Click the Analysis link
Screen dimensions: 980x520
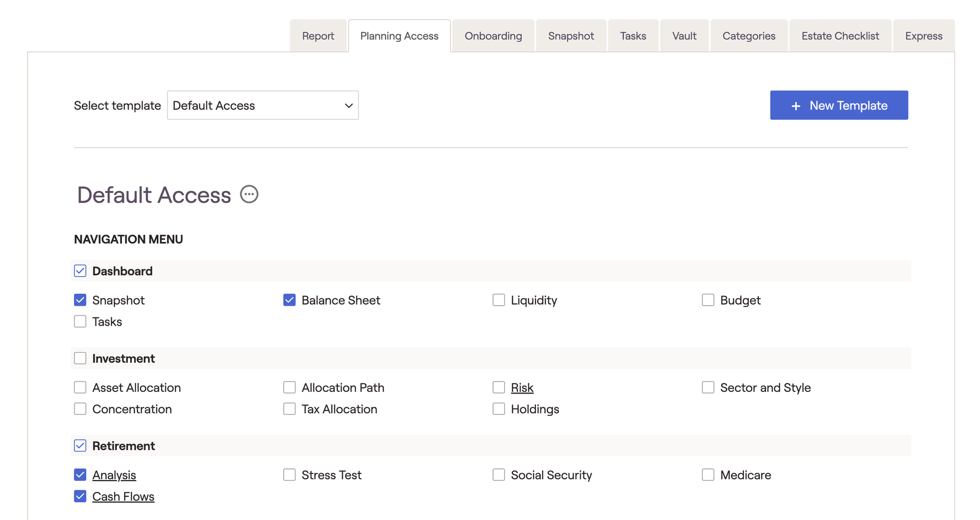click(x=114, y=475)
